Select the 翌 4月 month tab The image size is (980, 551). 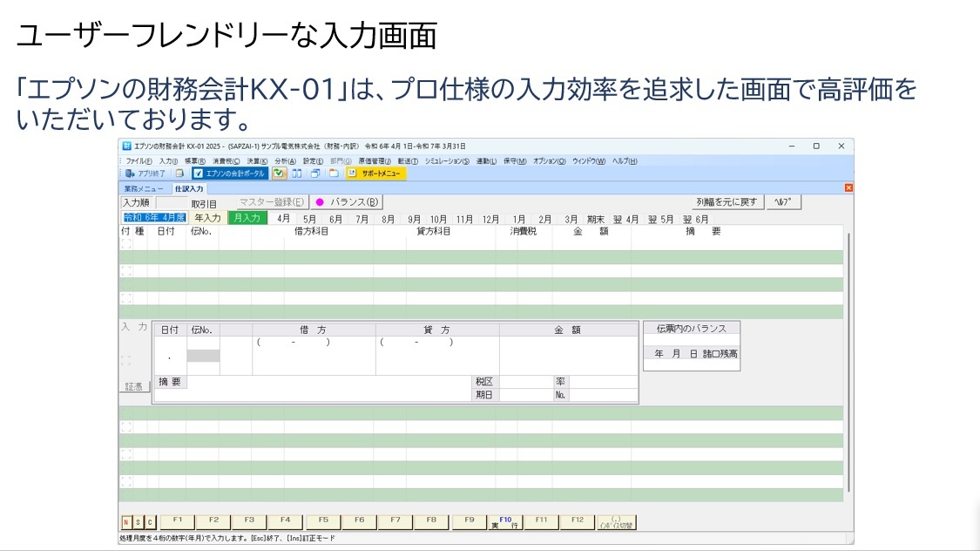click(x=625, y=219)
